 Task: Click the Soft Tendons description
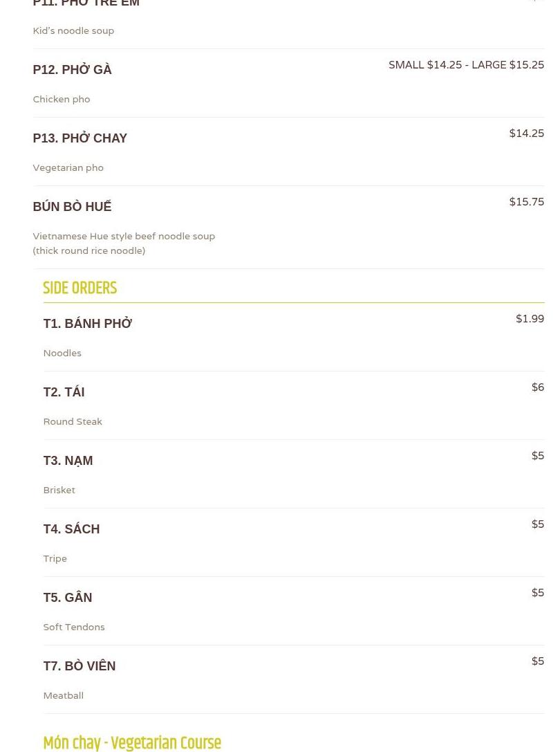click(74, 627)
